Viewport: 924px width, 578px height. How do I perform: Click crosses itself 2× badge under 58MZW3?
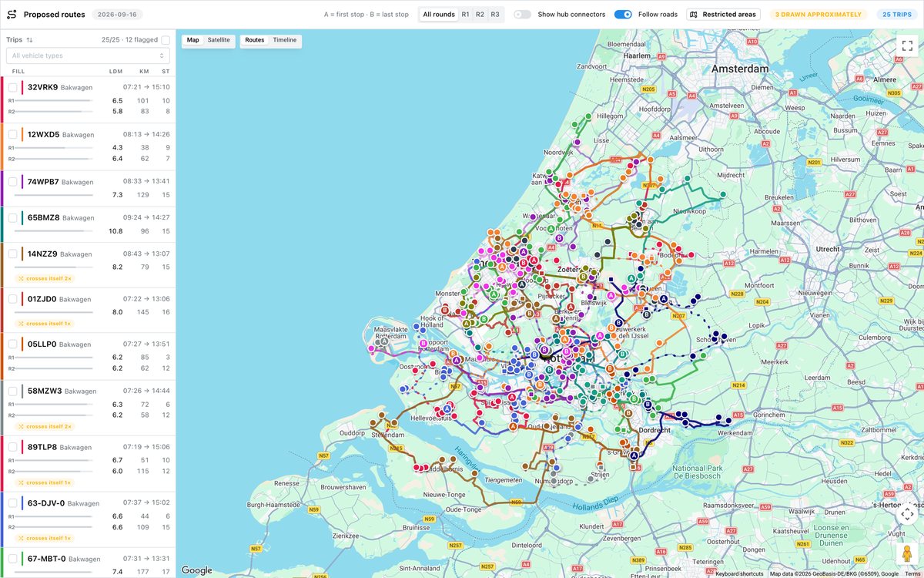point(45,426)
